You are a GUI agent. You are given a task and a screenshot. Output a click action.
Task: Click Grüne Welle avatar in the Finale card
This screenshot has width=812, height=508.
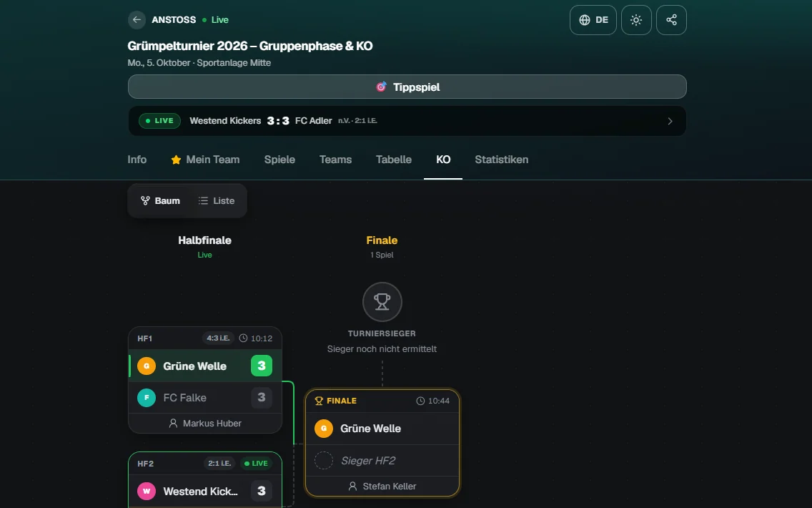pyautogui.click(x=324, y=429)
